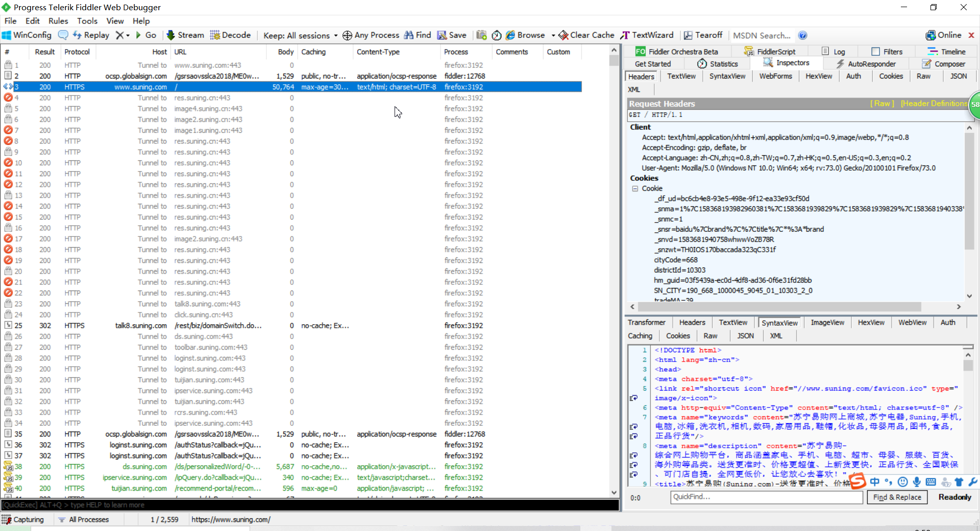Toggle Decode mode in toolbar
The height and width of the screenshot is (531, 980).
230,35
